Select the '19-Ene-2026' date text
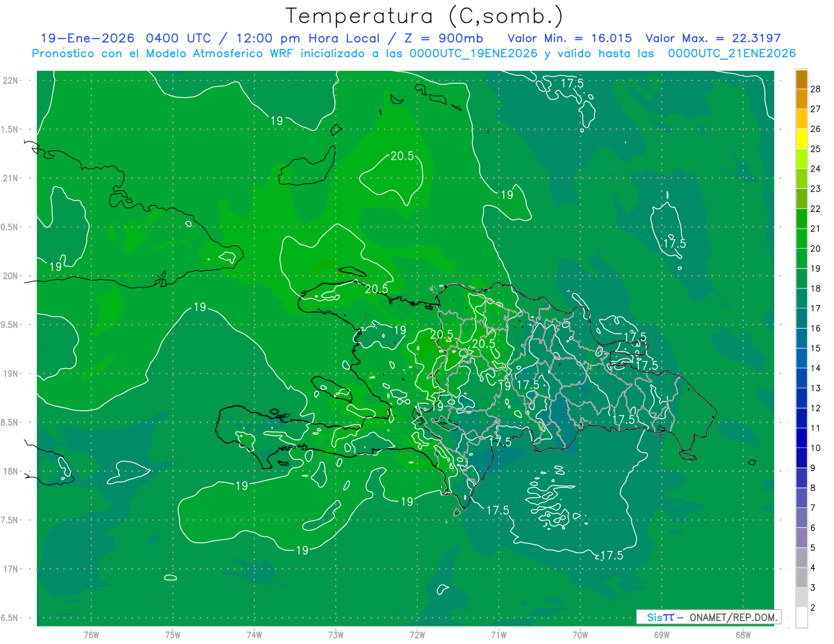Viewport: 834px width, 644px height. 87,38
